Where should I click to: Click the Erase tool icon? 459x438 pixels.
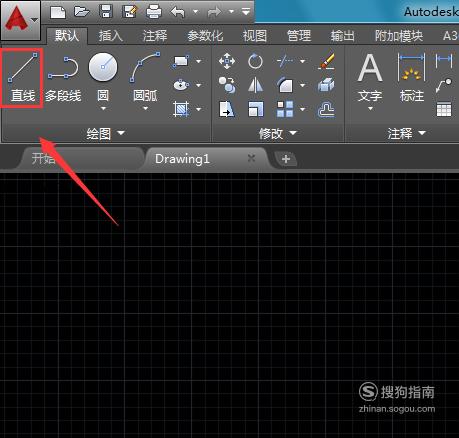point(326,60)
